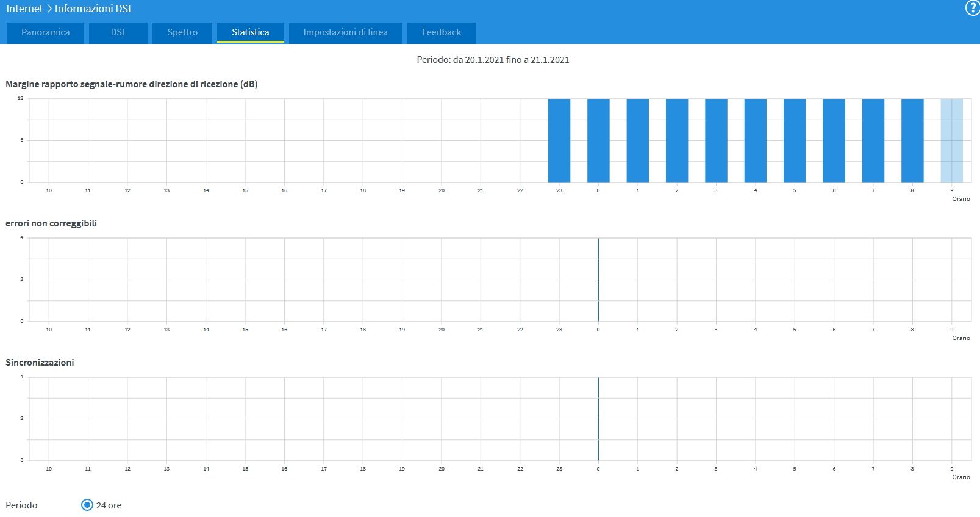Click the signal-noise bar at hour 0
The height and width of the screenshot is (517, 980).
[x=598, y=140]
